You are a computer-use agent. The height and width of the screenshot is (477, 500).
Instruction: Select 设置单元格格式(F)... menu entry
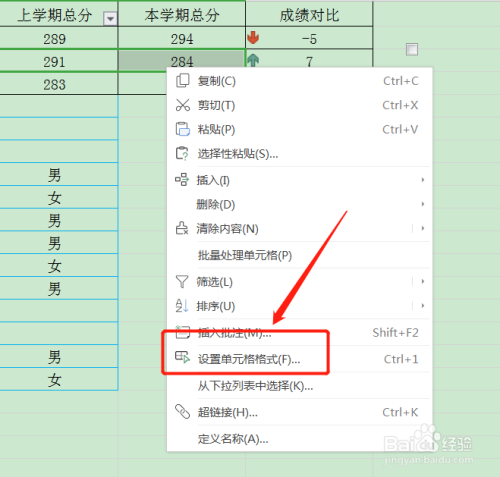299,359
